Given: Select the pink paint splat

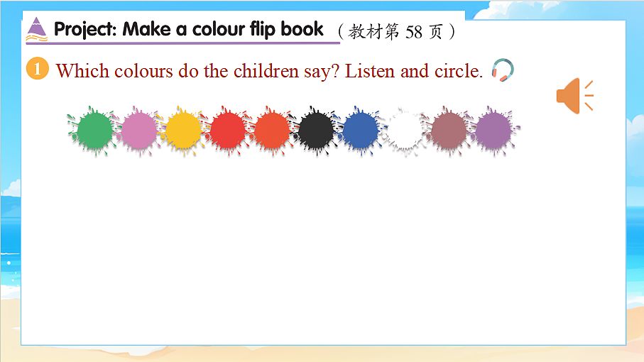Looking at the screenshot, I should coord(138,131).
